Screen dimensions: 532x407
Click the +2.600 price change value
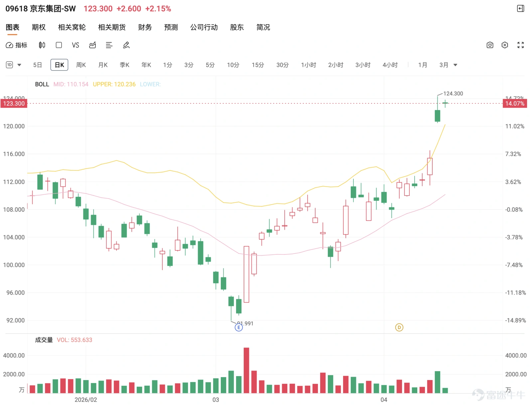129,9
